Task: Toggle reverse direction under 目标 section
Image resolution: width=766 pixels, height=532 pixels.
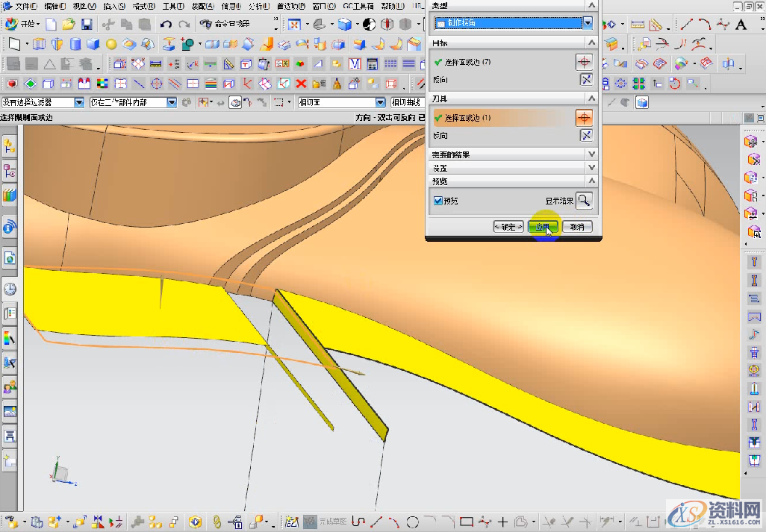Action: click(586, 79)
